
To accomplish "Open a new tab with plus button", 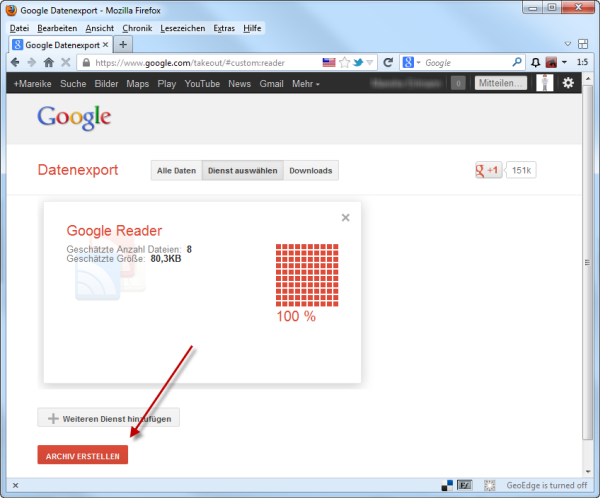I will (123, 45).
